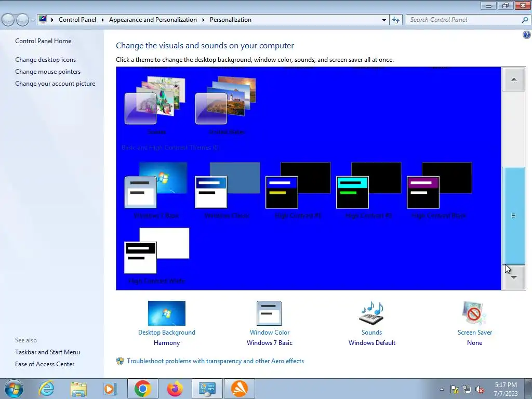Open Desktop Background settings icon

pos(167,313)
